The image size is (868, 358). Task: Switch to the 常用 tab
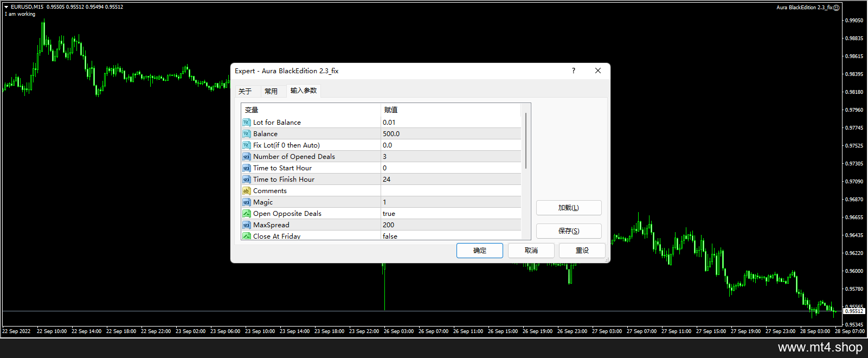271,91
